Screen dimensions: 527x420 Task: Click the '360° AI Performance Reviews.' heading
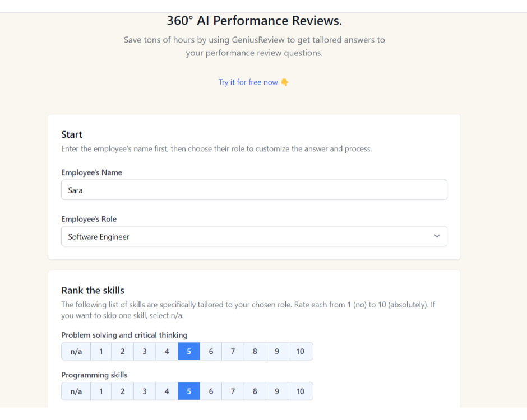[255, 21]
